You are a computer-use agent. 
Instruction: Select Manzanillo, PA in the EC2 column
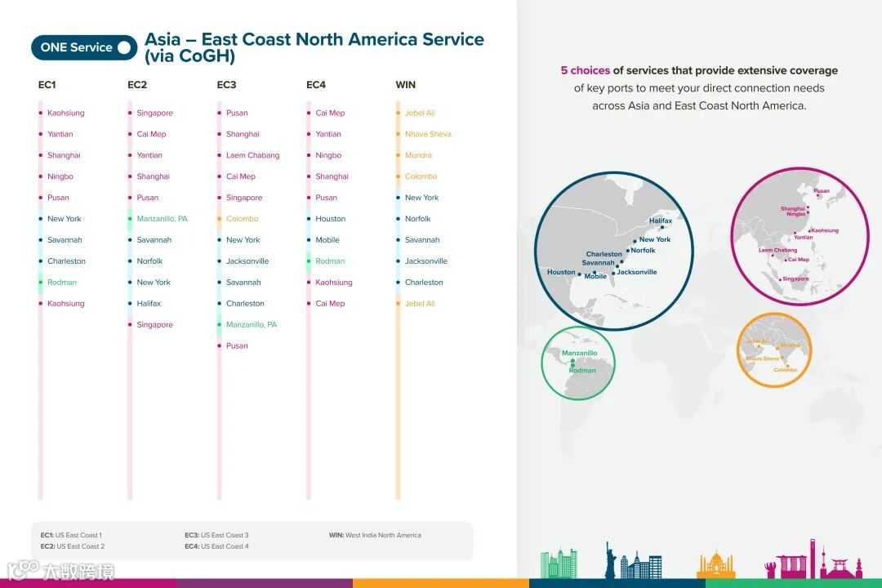[x=162, y=219]
